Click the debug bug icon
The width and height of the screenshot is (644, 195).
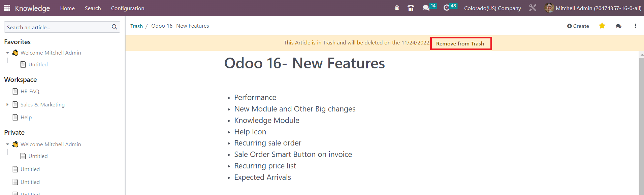point(397,8)
